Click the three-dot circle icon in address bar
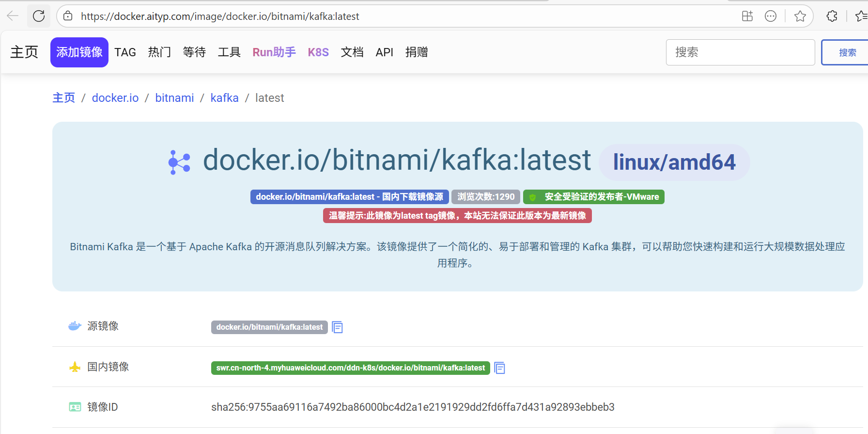Viewport: 868px width, 434px height. tap(771, 16)
